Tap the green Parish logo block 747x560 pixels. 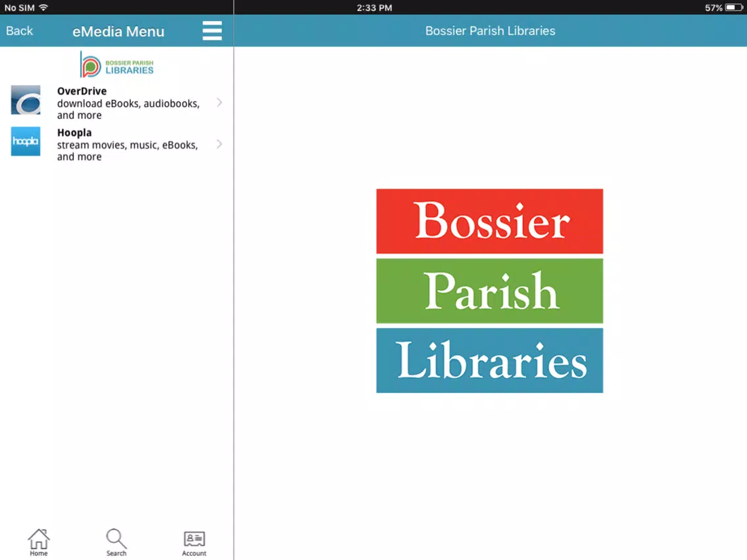pyautogui.click(x=490, y=291)
